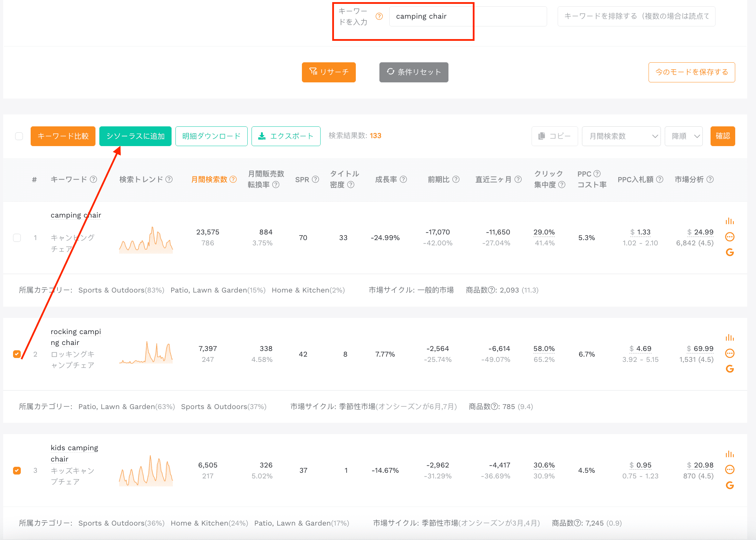This screenshot has width=756, height=540.
Task: Open more options icon for rocking camping chair
Action: point(730,353)
